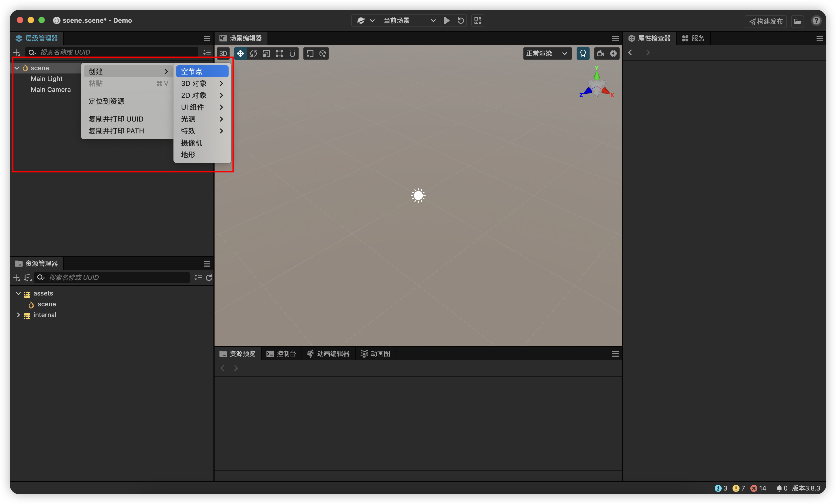Select the rotate gizmo tool

[x=253, y=53]
